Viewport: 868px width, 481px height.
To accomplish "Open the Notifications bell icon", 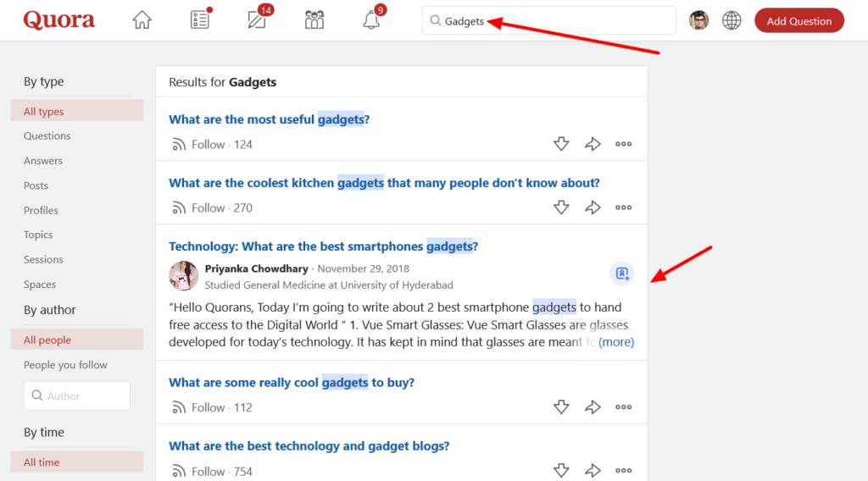I will click(x=373, y=19).
